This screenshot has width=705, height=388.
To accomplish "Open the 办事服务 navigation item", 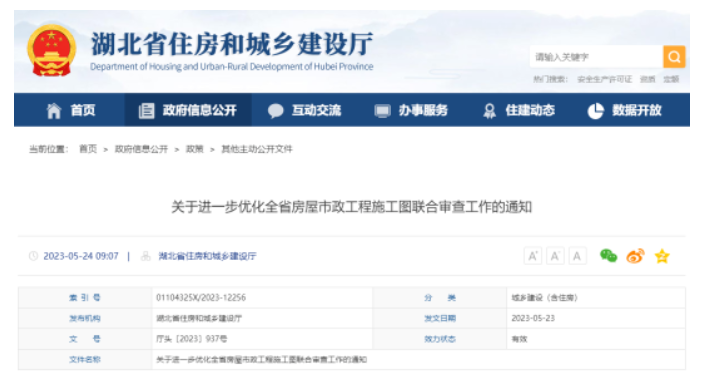I will point(423,110).
